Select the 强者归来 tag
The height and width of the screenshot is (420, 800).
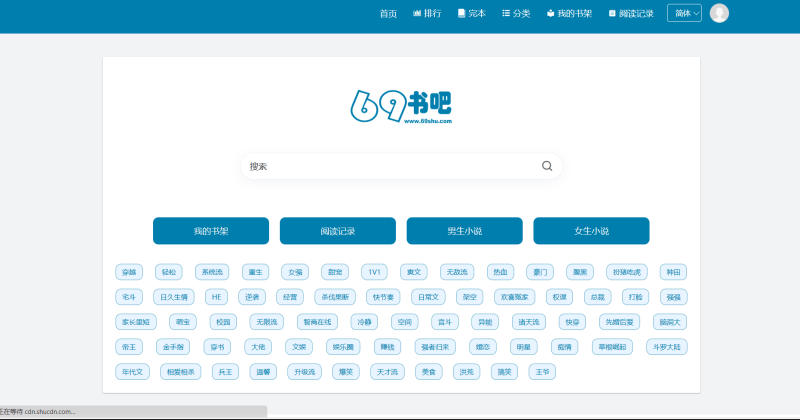[x=435, y=347]
